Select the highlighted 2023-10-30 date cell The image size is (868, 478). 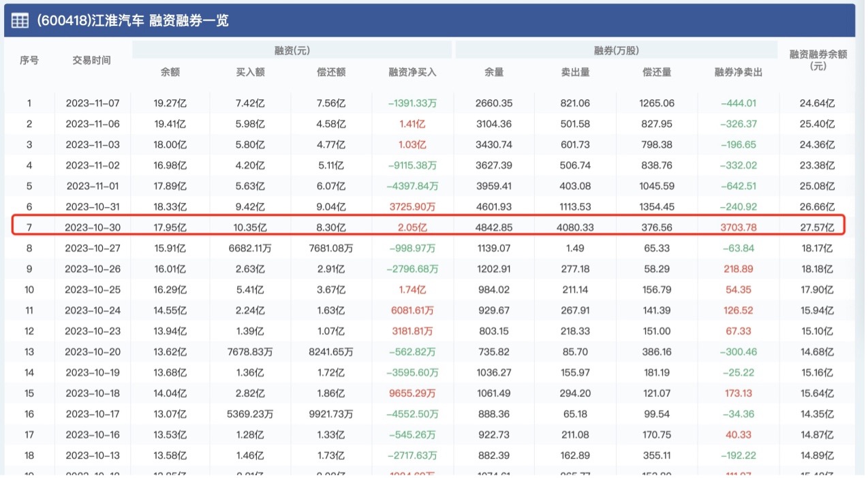coord(92,227)
